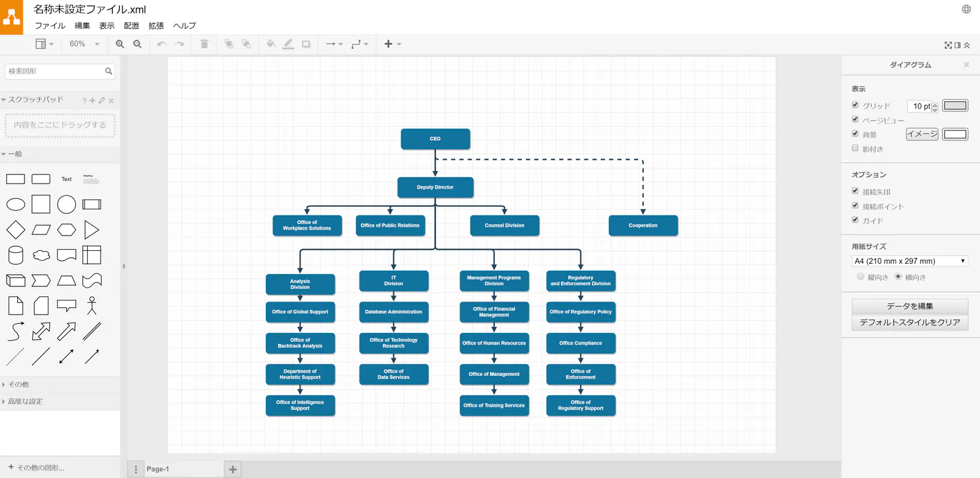The height and width of the screenshot is (478, 980).
Task: Toggle the ガイド checkbox
Action: click(855, 220)
